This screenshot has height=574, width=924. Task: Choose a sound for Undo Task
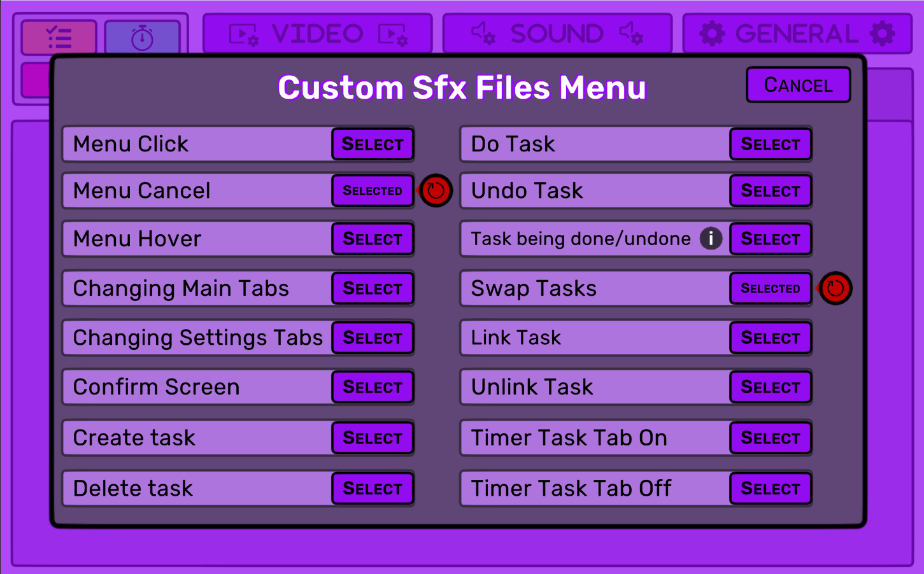(x=770, y=190)
